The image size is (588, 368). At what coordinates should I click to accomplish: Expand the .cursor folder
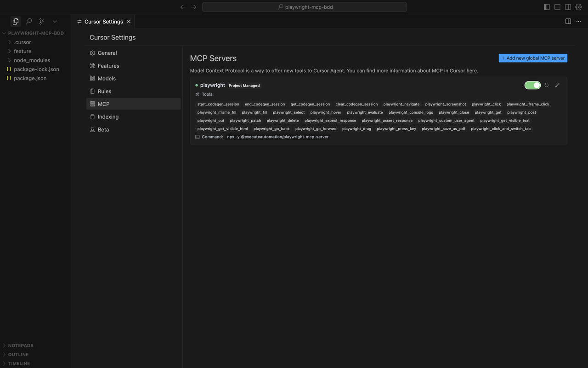(35, 42)
